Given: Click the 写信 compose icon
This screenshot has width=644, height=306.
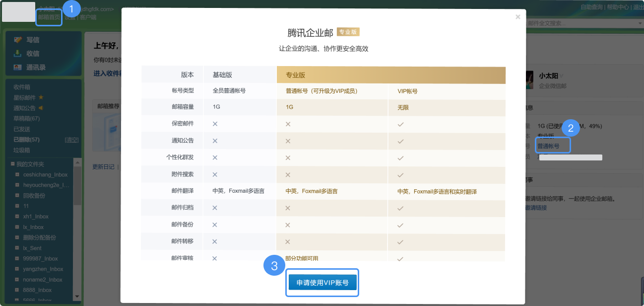Looking at the screenshot, I should tap(18, 40).
